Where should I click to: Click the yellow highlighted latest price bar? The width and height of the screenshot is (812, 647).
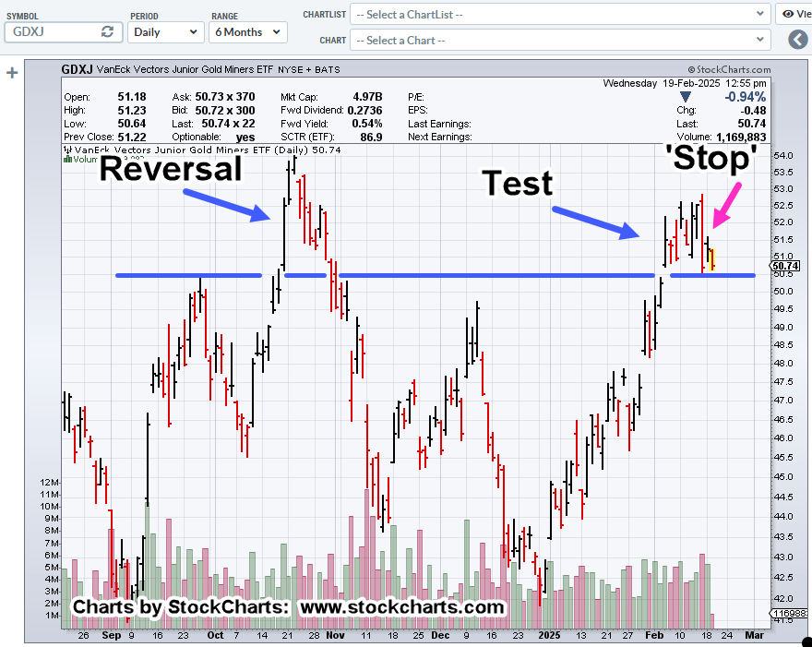[x=710, y=259]
